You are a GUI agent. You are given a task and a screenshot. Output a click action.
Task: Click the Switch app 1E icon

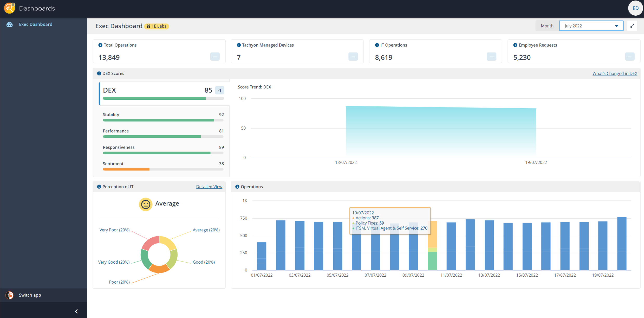pos(10,295)
